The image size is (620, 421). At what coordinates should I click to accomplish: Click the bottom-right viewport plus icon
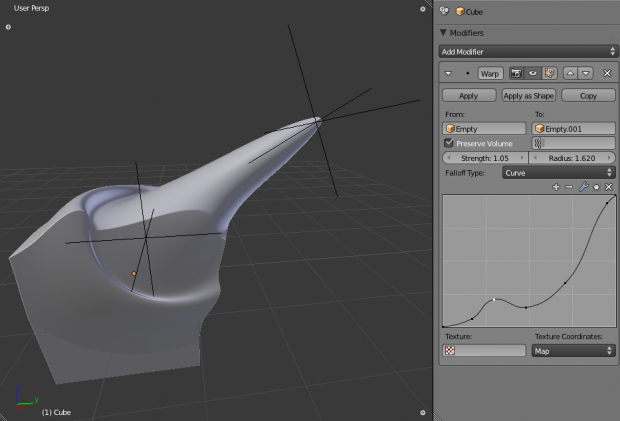(423, 412)
